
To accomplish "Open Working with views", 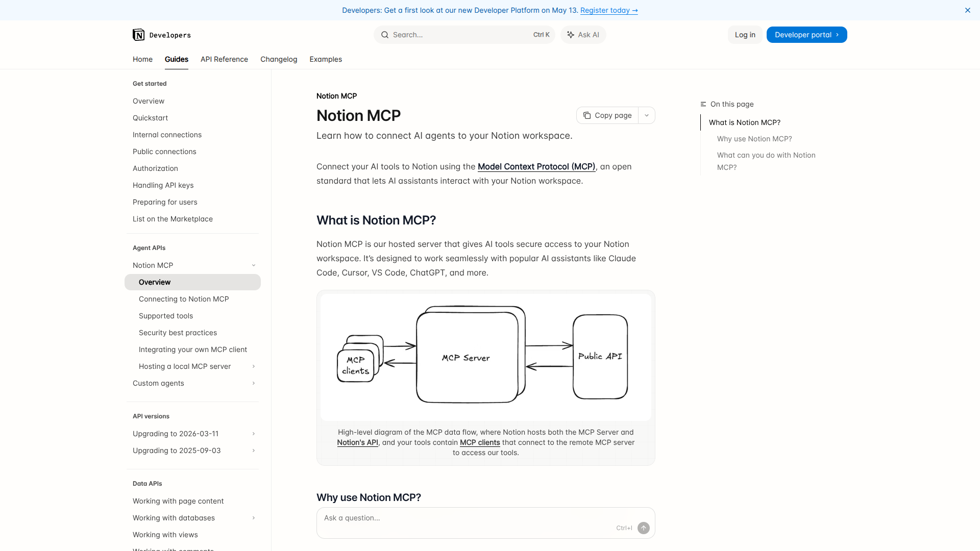I will (165, 535).
